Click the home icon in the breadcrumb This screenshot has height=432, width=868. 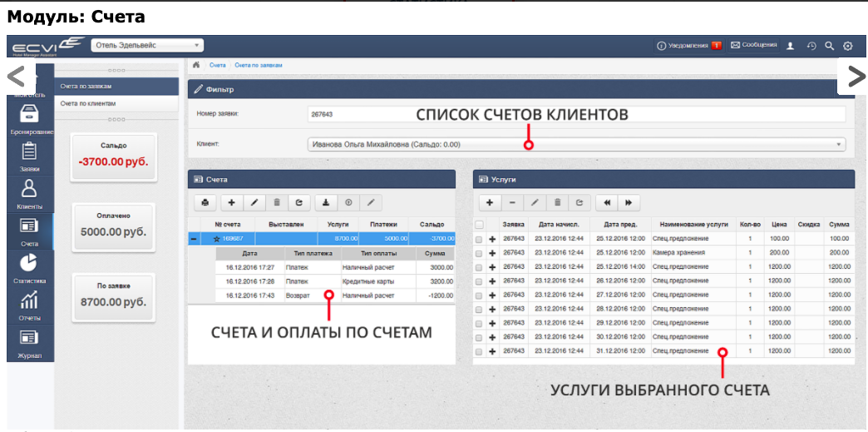click(196, 65)
